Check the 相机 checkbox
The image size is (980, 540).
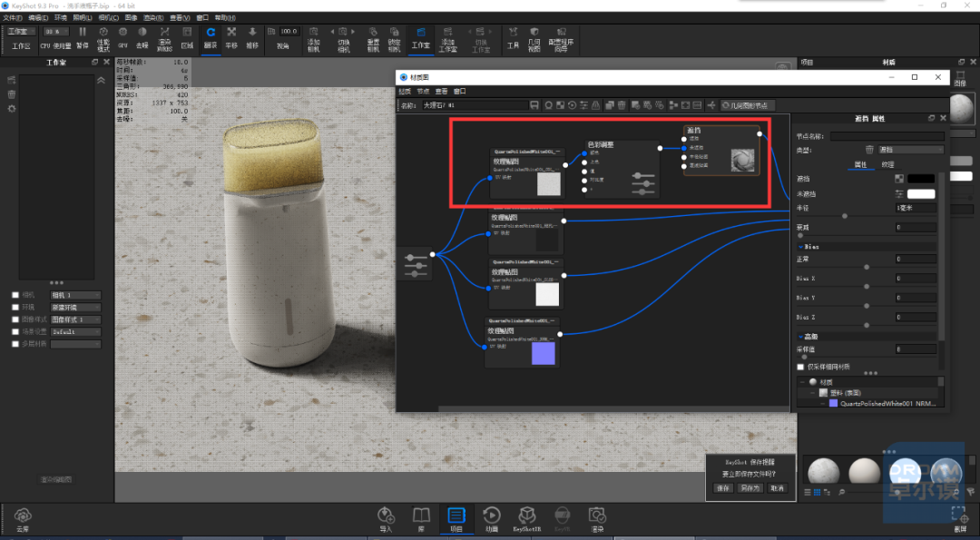point(15,295)
